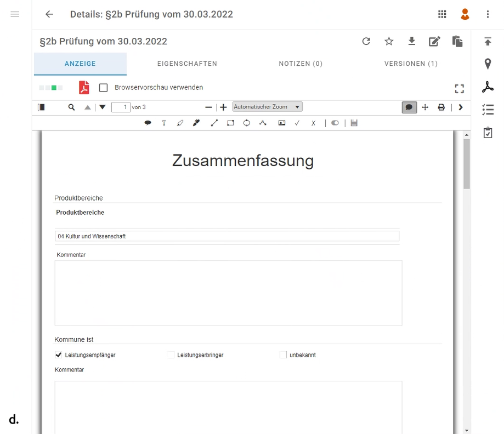The image size is (504, 434).
Task: Enable Browservorschau verwenden
Action: point(103,87)
